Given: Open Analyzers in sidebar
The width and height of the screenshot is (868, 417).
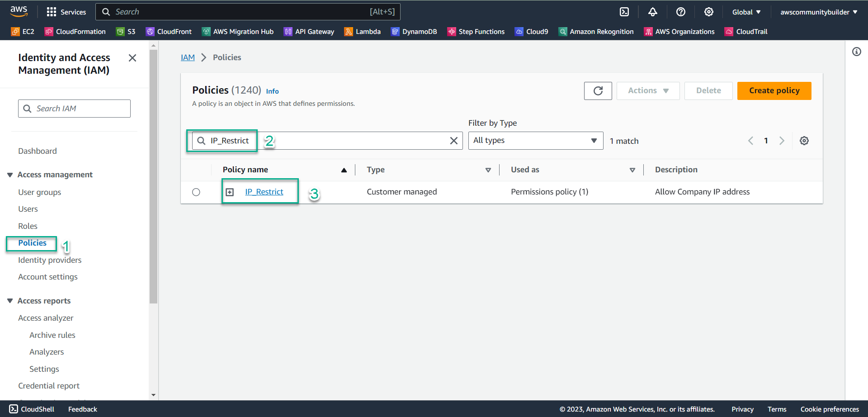Looking at the screenshot, I should click(47, 352).
